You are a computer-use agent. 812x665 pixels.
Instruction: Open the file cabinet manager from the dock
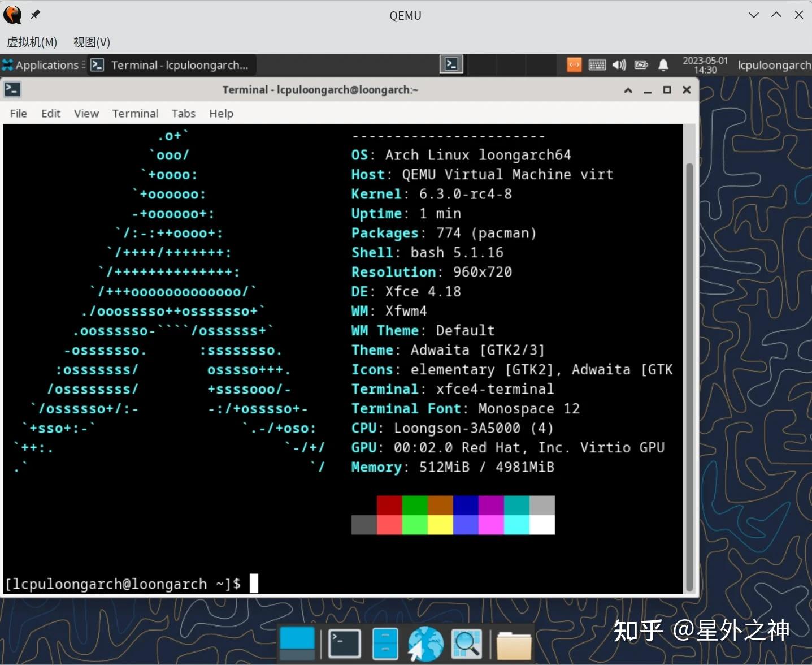pos(385,643)
